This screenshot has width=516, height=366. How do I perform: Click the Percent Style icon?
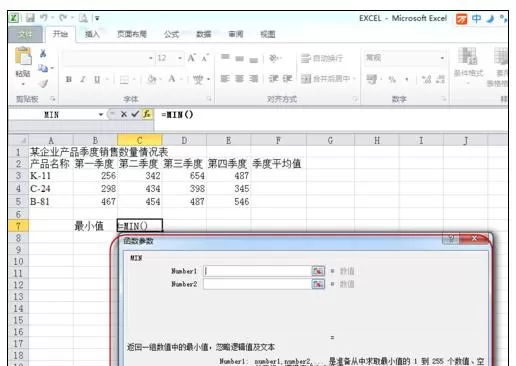tap(392, 79)
